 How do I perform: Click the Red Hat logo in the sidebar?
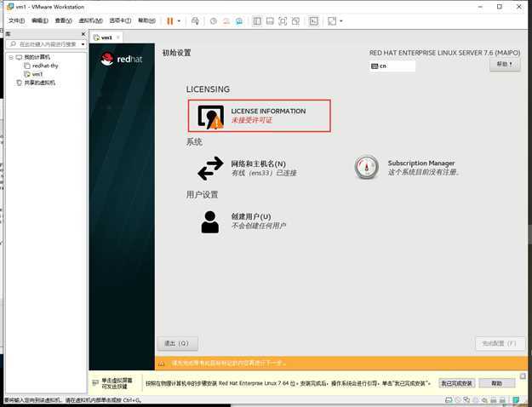pyautogui.click(x=122, y=59)
